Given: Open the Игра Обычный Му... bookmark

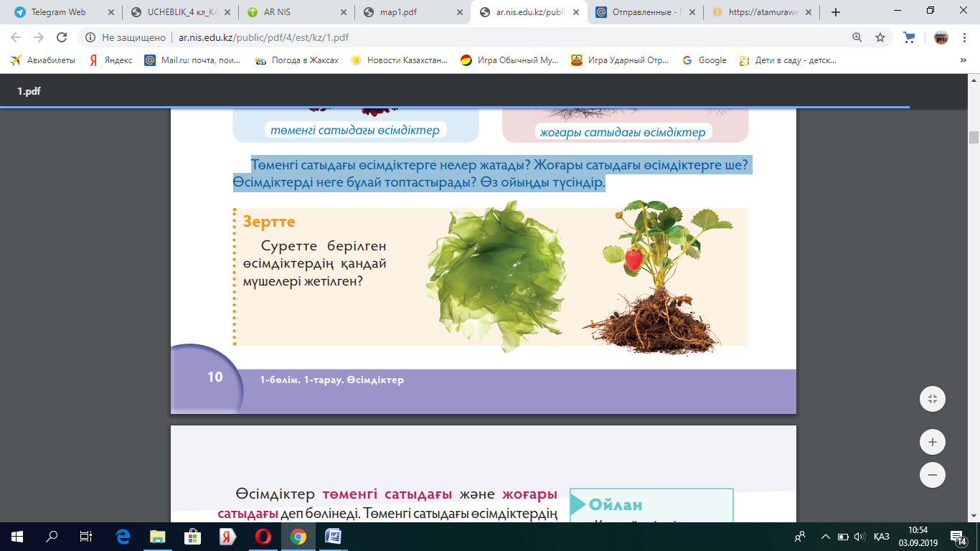Looking at the screenshot, I should pos(509,61).
